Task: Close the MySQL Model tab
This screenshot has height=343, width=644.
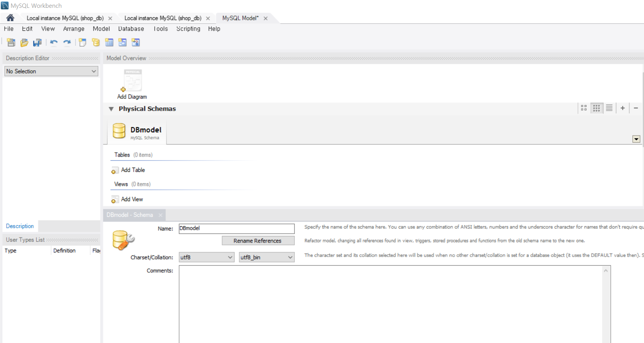Action: (x=265, y=18)
